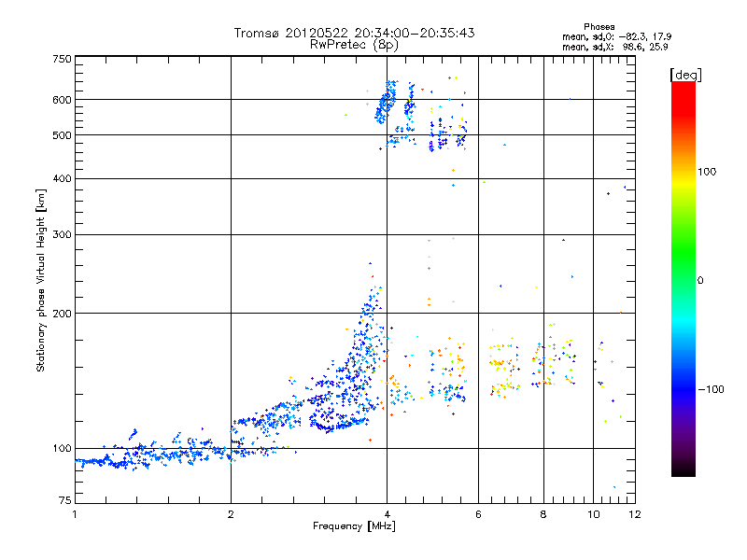Viewport: 747px width, 560px height.
Task: Click the x-axis label '8'
Action: pyautogui.click(x=543, y=514)
